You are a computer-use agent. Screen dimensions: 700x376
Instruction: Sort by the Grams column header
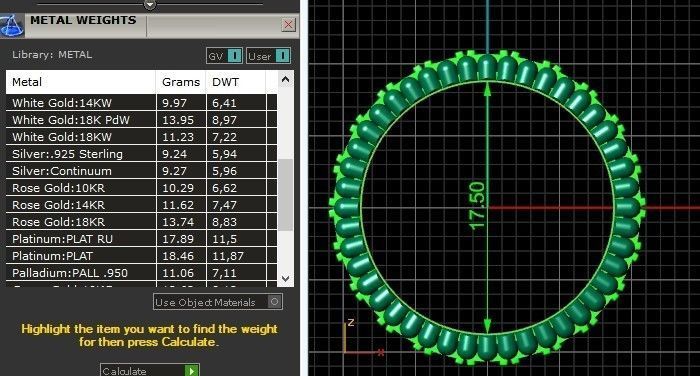pos(181,82)
